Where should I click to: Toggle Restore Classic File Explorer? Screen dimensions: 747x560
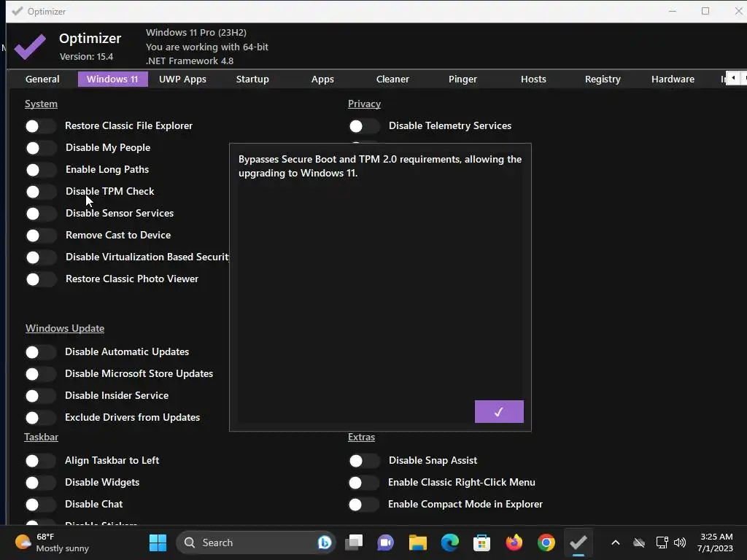click(x=41, y=126)
